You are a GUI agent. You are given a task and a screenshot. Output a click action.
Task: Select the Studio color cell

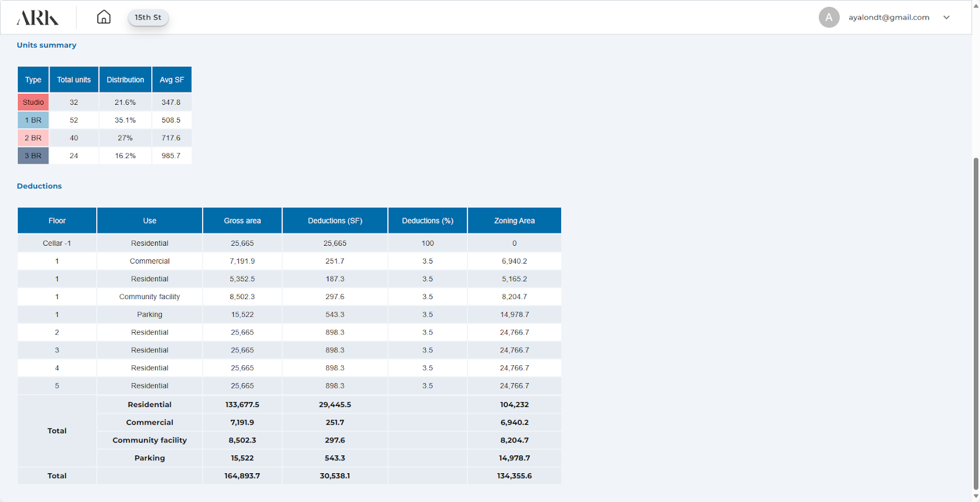33,102
